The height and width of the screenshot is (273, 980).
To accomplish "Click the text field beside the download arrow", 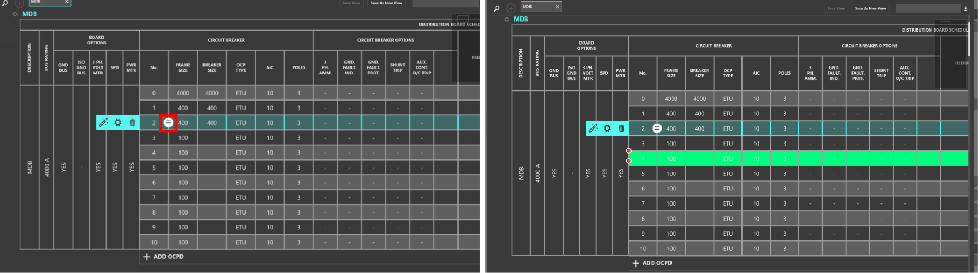I will (x=928, y=8).
